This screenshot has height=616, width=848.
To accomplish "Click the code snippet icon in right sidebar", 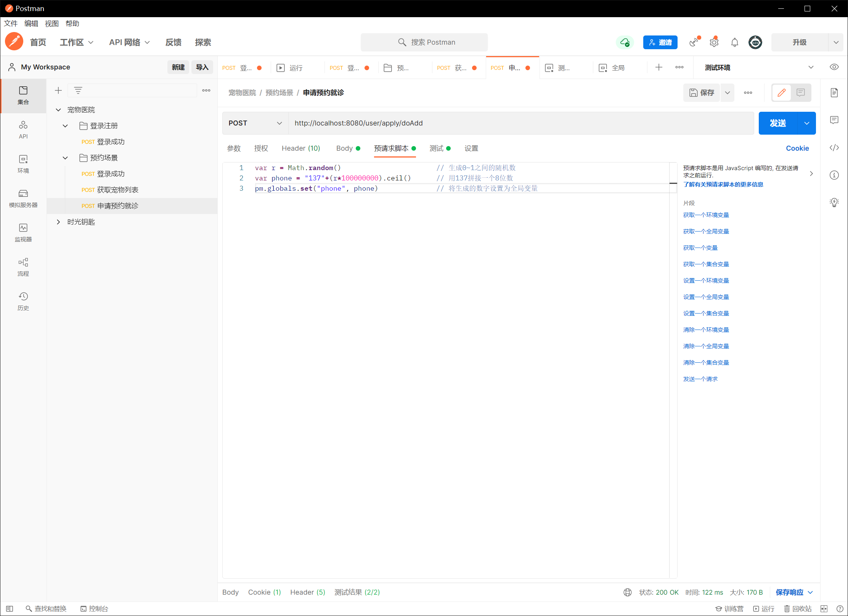I will pos(834,148).
